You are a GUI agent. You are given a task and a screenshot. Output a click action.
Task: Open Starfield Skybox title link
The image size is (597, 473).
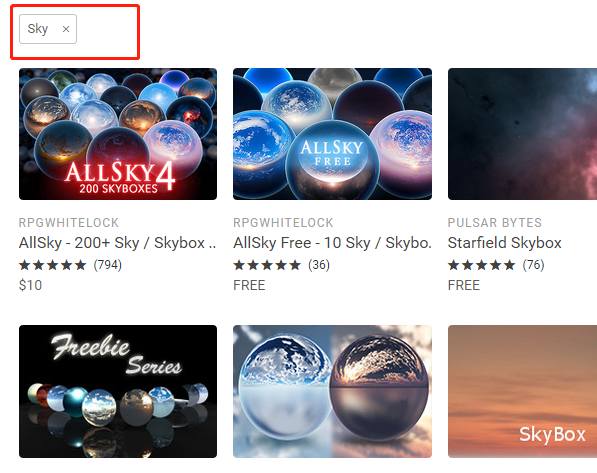coord(504,243)
